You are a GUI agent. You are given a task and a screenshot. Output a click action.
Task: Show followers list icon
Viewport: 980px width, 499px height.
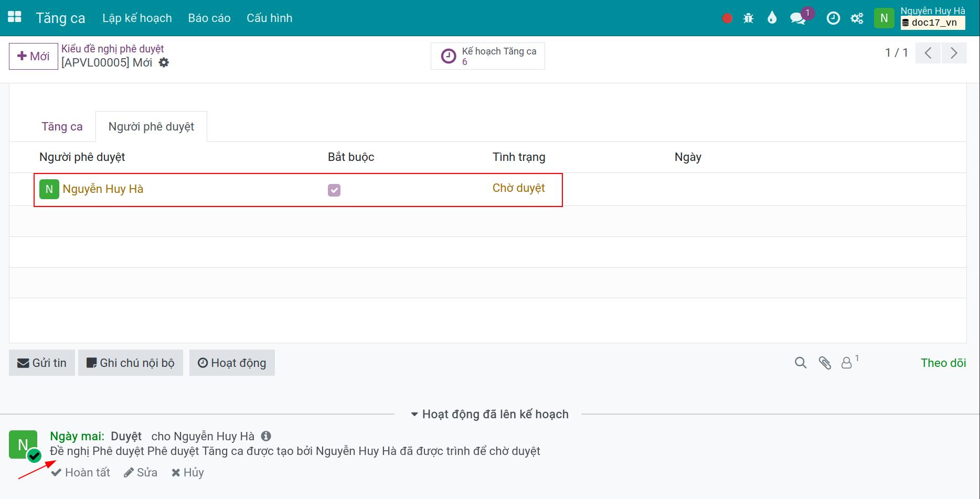click(x=849, y=362)
